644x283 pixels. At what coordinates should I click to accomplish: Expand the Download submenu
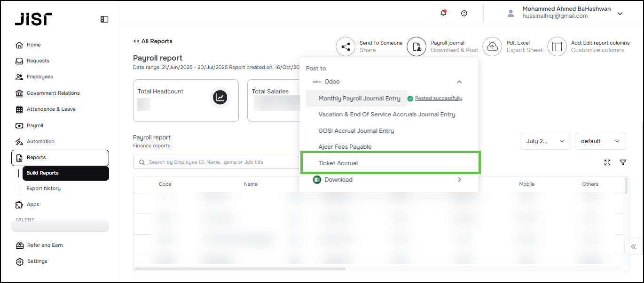coord(459,180)
